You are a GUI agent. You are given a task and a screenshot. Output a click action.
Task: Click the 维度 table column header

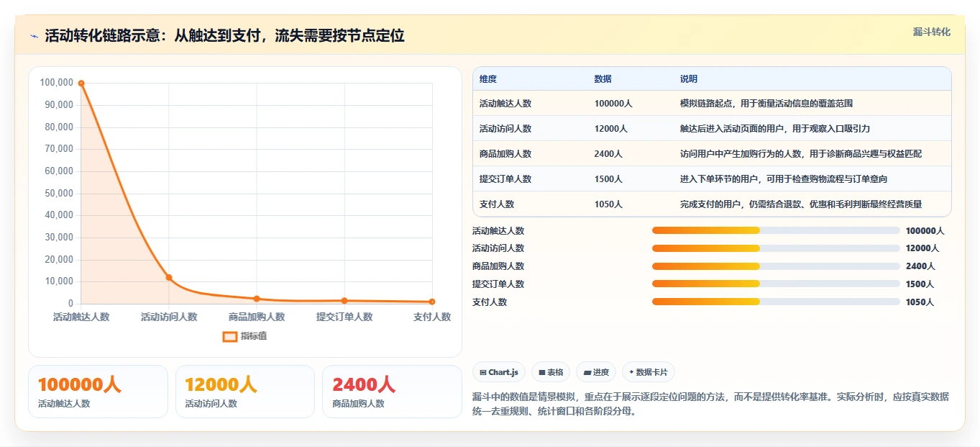[x=488, y=79]
